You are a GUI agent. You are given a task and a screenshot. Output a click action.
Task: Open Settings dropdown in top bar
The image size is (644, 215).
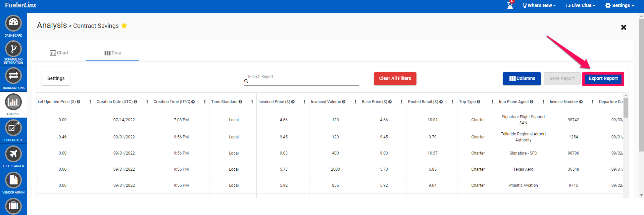pyautogui.click(x=620, y=5)
